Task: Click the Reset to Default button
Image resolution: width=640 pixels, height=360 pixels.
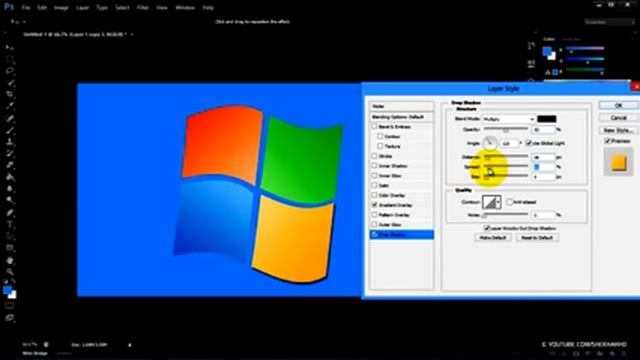Action: point(537,238)
